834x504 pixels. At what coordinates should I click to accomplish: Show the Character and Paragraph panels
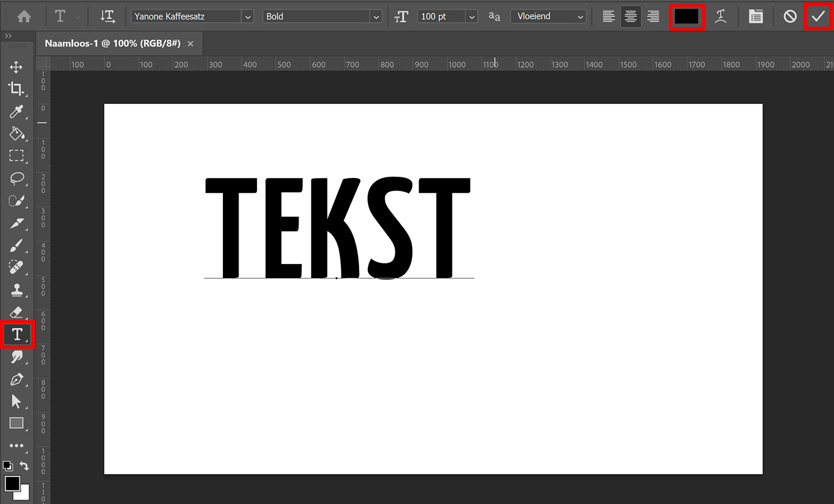[755, 16]
